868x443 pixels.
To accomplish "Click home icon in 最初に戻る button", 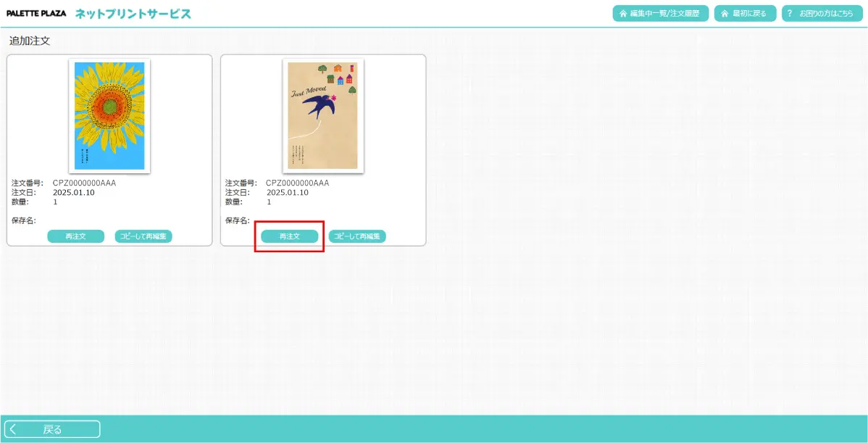I will pyautogui.click(x=725, y=14).
